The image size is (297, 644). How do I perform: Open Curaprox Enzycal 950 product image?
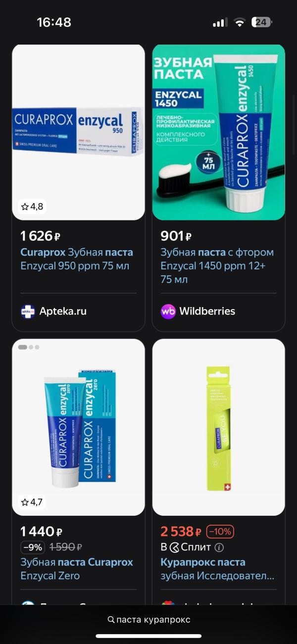point(78,132)
